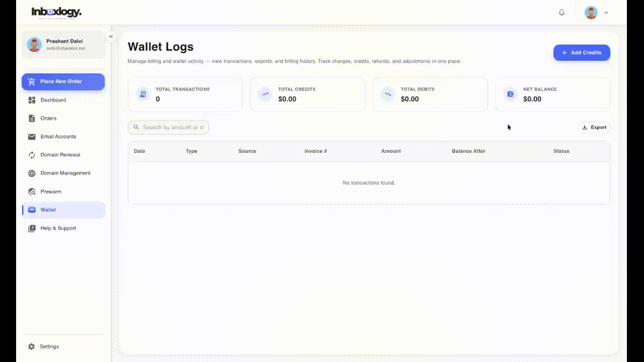Click the Inboxlogy logo
This screenshot has width=644, height=362.
click(56, 13)
